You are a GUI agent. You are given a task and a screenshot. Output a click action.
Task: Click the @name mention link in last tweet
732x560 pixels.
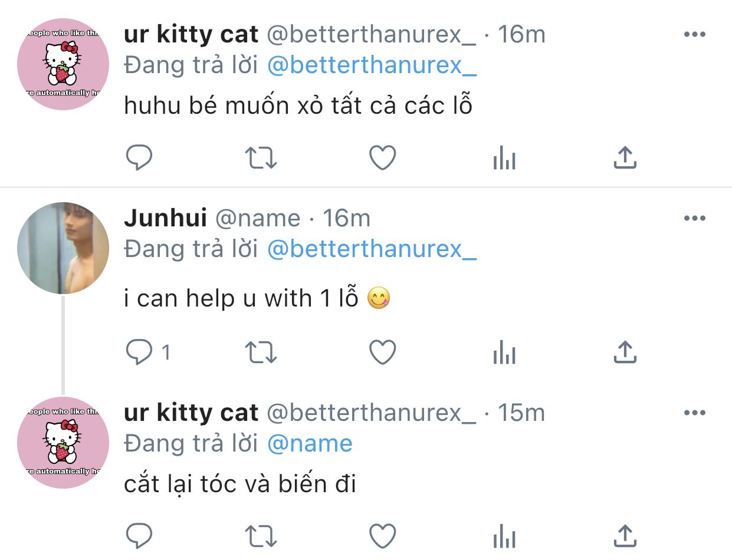pos(310,443)
